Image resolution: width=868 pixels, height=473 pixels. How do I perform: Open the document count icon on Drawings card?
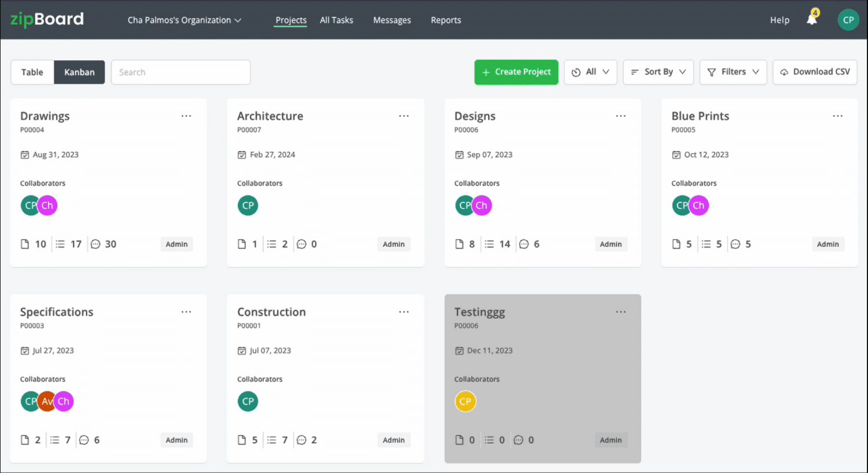pos(24,243)
